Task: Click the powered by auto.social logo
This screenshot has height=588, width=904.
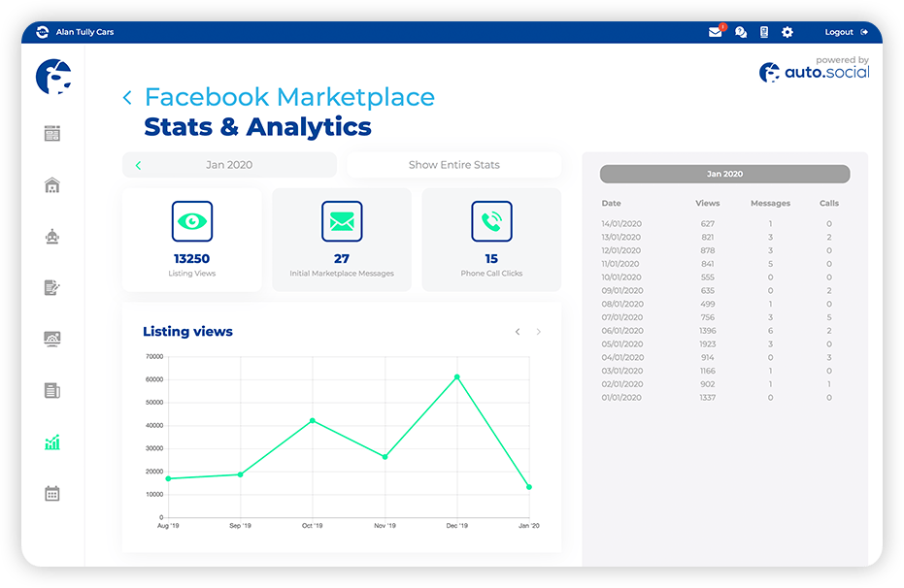Action: coord(814,70)
